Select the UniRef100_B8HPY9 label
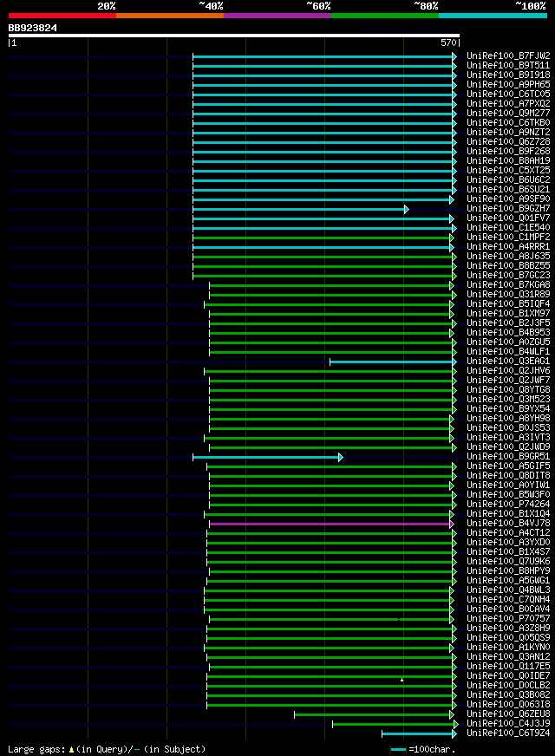 tap(508, 570)
